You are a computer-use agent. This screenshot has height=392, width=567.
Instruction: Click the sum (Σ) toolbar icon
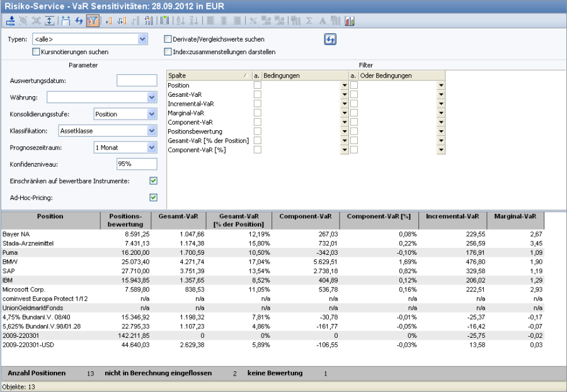309,21
